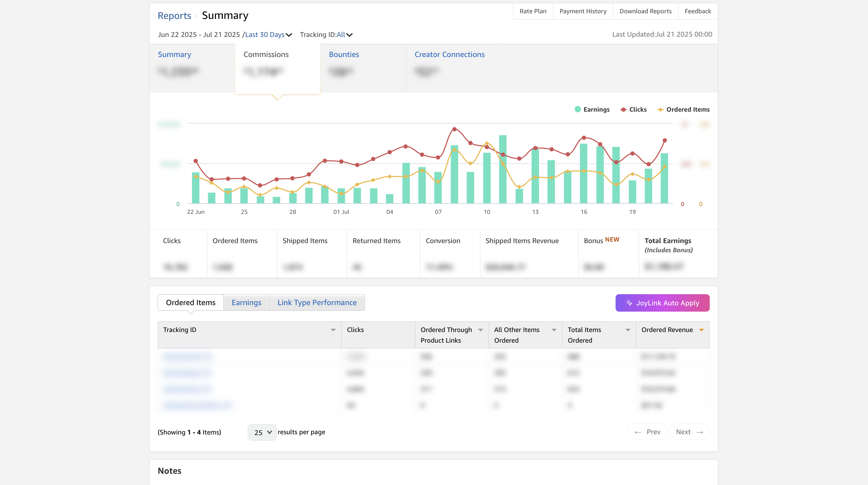
Task: Go to the Next page
Action: 689,432
